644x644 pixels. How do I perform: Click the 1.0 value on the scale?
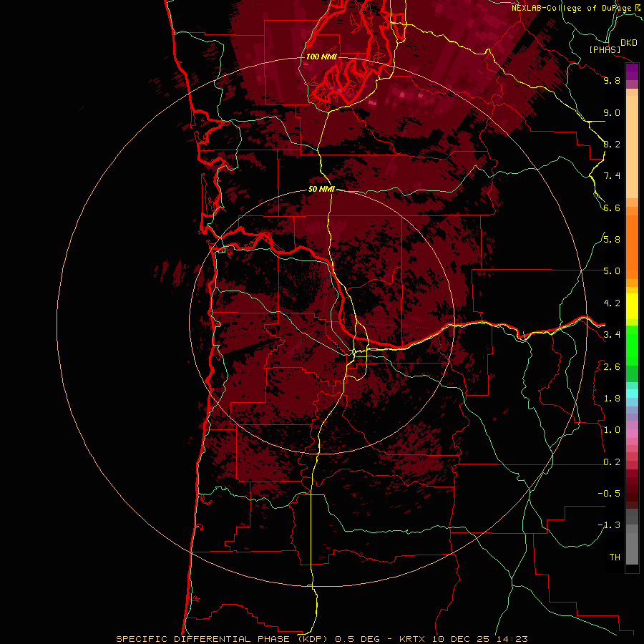pos(612,430)
